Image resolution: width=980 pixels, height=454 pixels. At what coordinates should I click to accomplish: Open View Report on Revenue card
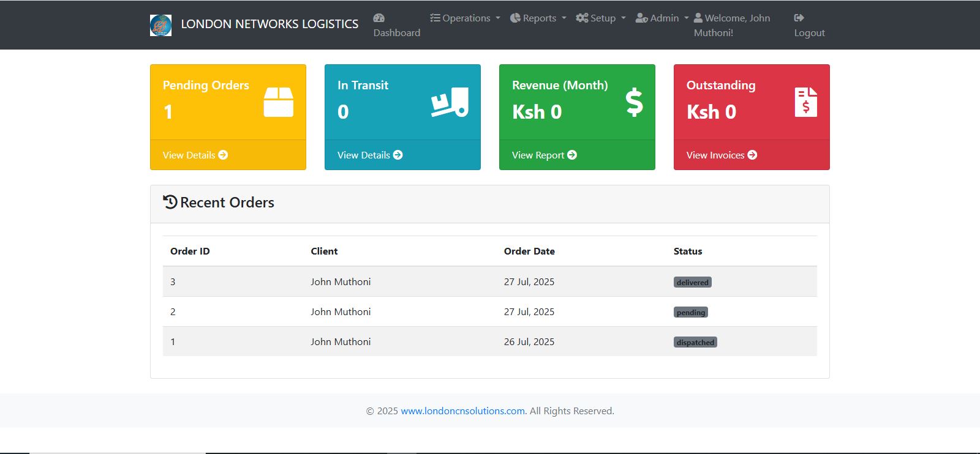click(x=544, y=155)
